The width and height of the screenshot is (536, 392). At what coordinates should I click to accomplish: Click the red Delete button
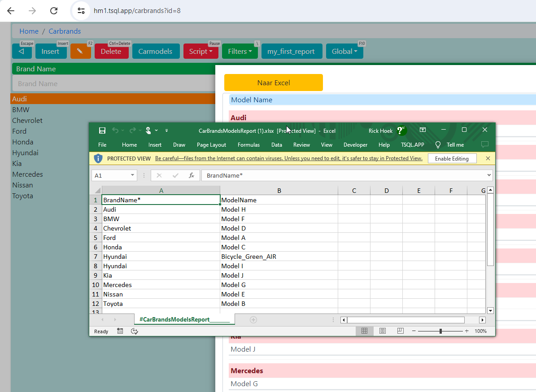111,51
